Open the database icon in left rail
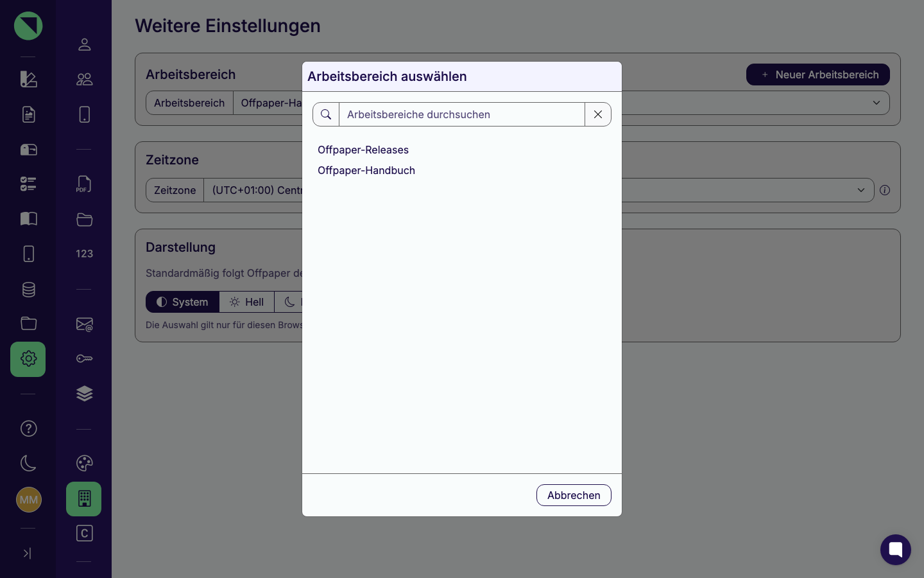This screenshot has height=578, width=924. coord(28,290)
